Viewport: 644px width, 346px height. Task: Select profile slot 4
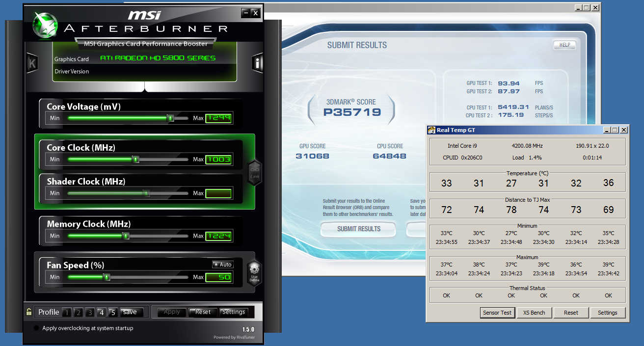pyautogui.click(x=101, y=312)
